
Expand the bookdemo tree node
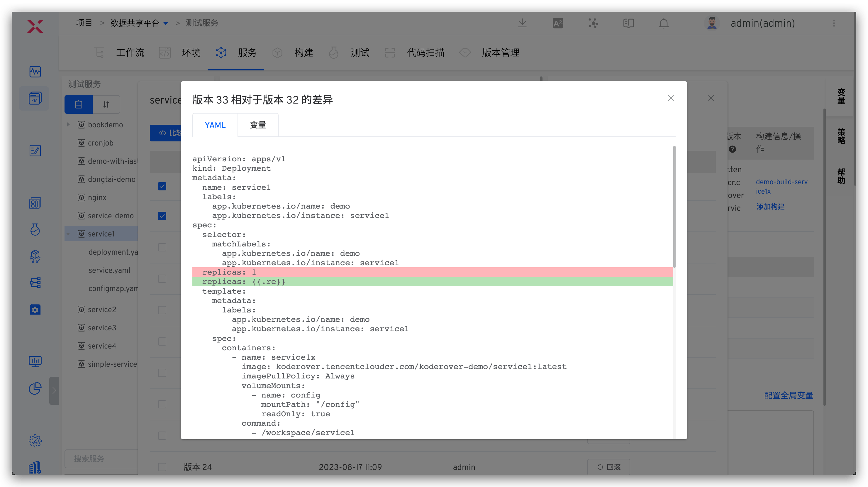68,125
